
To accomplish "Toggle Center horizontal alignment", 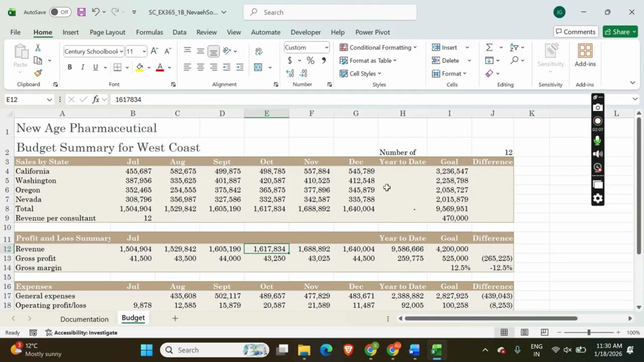I will coord(200,67).
